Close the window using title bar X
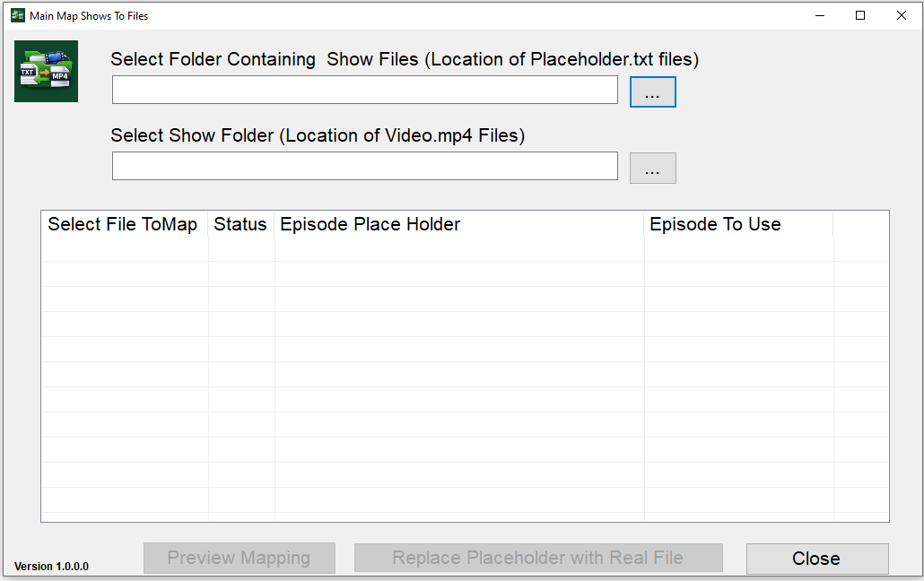 coord(902,15)
